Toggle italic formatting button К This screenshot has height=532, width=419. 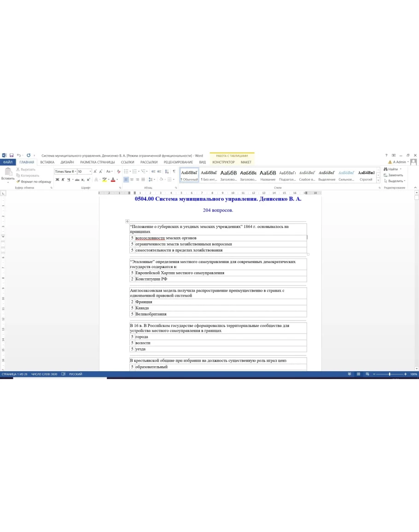pyautogui.click(x=63, y=180)
